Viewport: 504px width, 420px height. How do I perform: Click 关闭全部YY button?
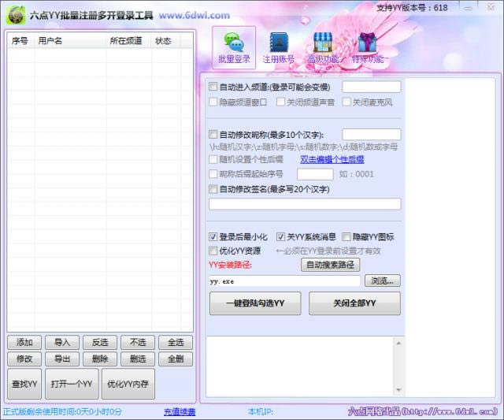(x=354, y=303)
